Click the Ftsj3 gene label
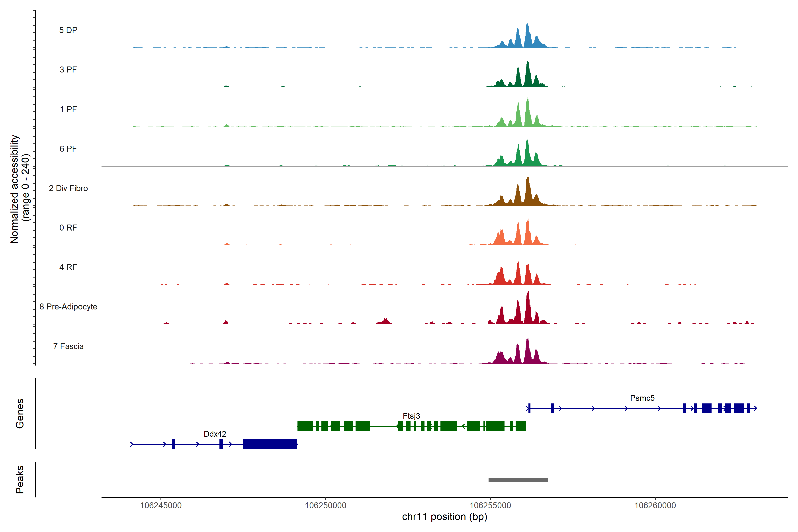 coord(411,416)
